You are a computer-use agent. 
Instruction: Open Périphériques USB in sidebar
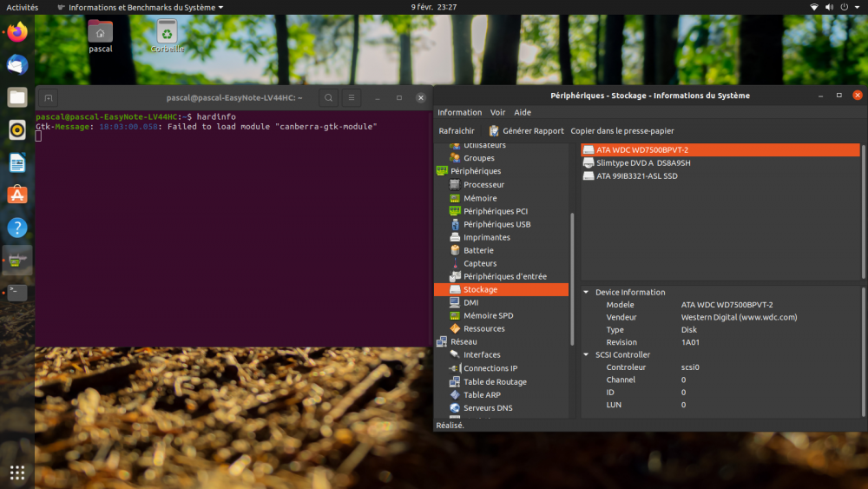(x=496, y=224)
